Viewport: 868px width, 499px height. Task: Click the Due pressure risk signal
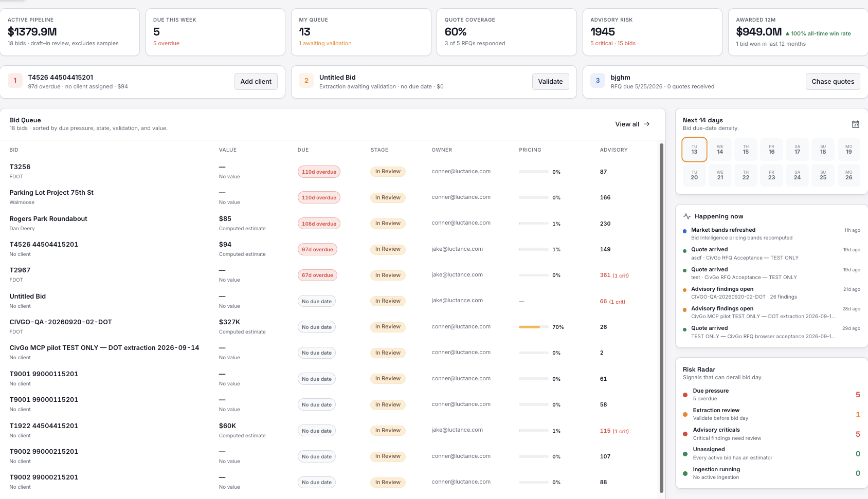click(x=771, y=395)
